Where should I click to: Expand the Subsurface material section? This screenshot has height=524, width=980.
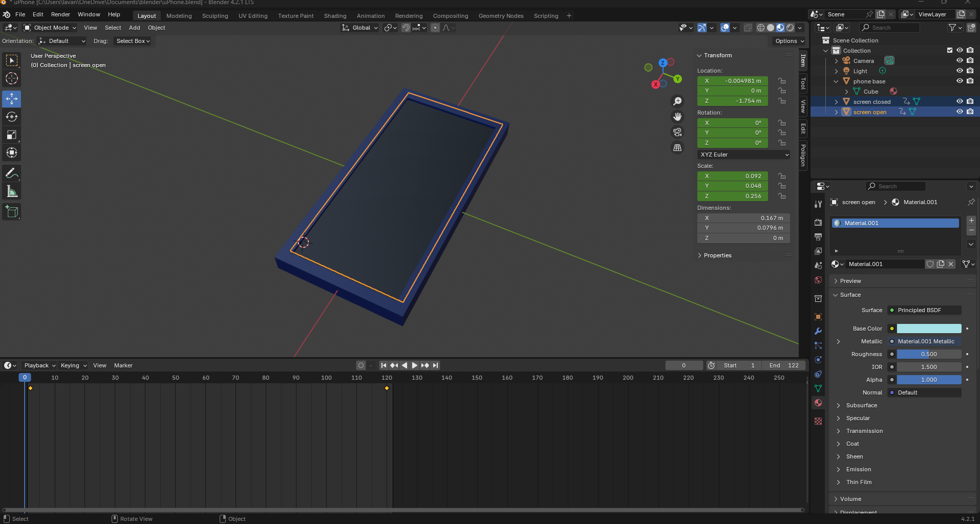tap(861, 405)
